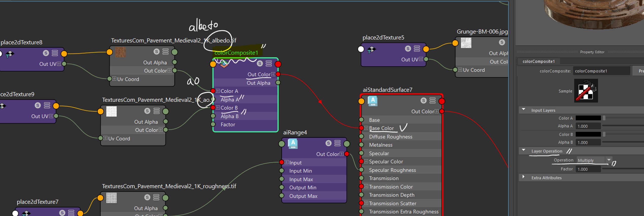Click the layered composite icon on colorComposite1
This screenshot has width=644, height=216.
click(x=224, y=64)
